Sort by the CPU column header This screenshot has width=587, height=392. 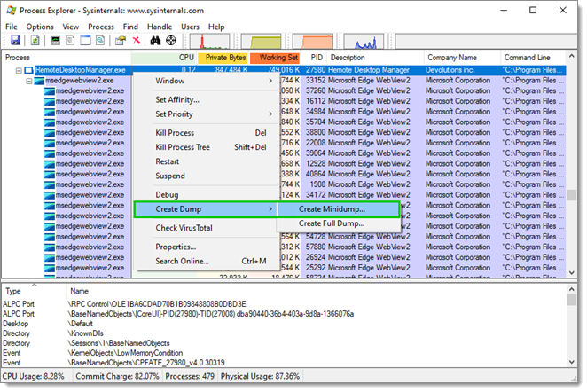pyautogui.click(x=164, y=58)
